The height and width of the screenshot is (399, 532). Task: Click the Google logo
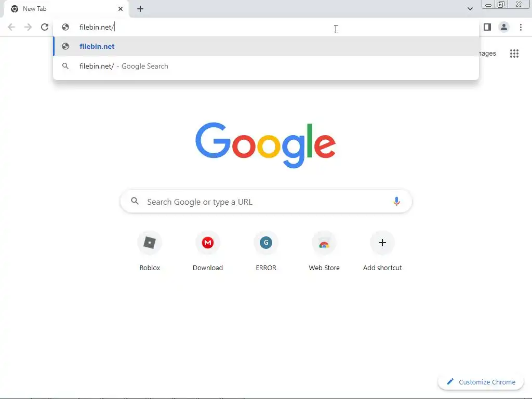(265, 145)
